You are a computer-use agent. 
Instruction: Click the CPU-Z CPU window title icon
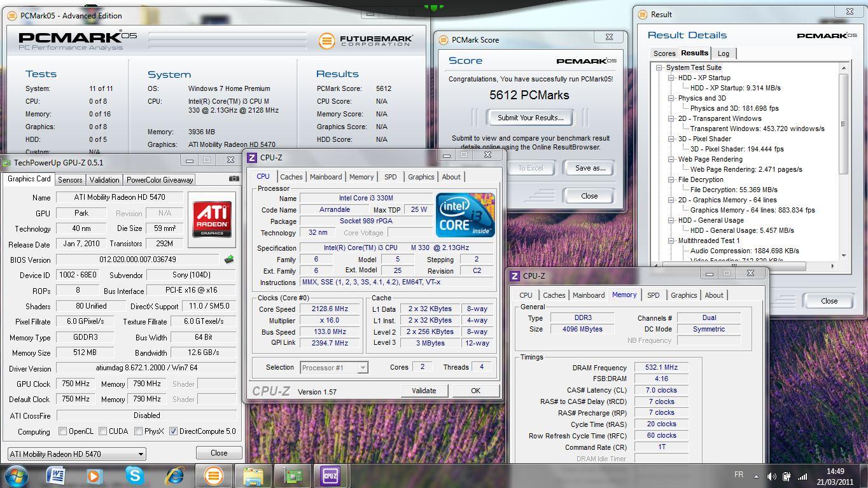(x=252, y=158)
